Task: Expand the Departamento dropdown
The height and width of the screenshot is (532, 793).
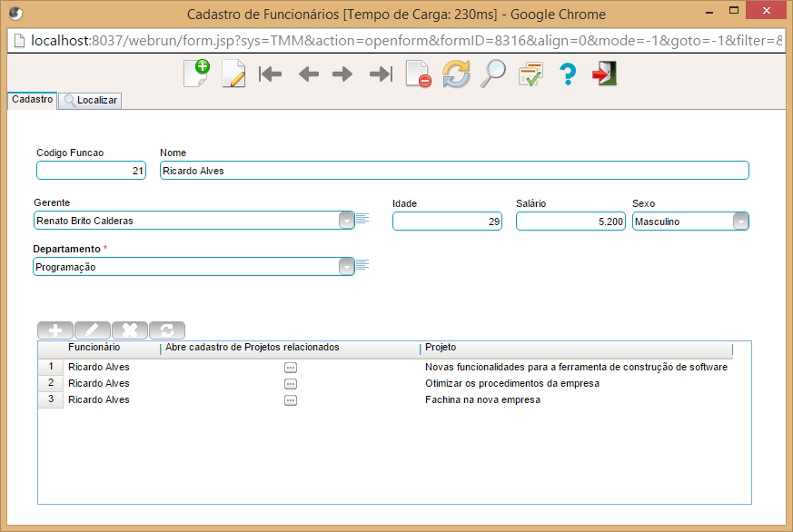Action: (346, 267)
